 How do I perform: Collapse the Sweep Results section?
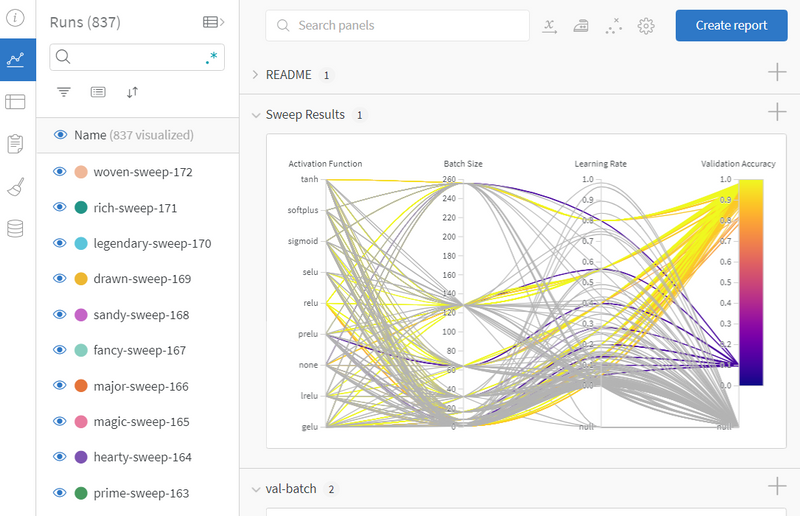pos(256,115)
